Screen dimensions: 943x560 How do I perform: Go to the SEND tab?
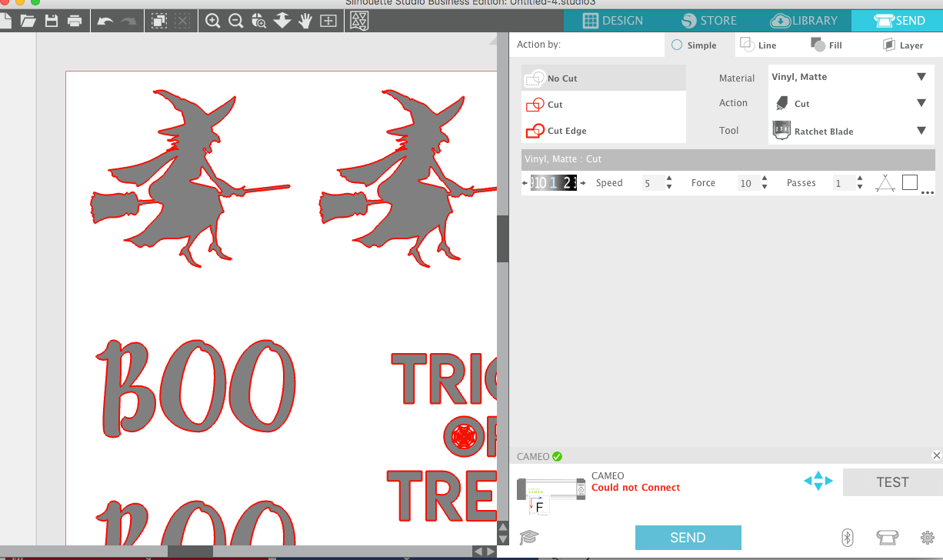898,21
